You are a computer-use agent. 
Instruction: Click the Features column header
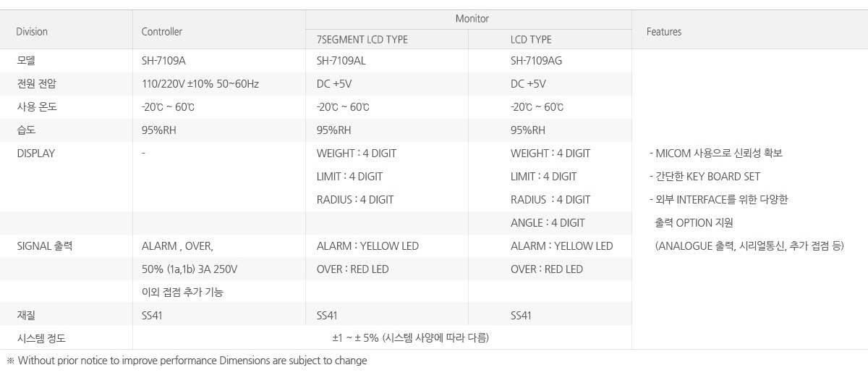664,32
